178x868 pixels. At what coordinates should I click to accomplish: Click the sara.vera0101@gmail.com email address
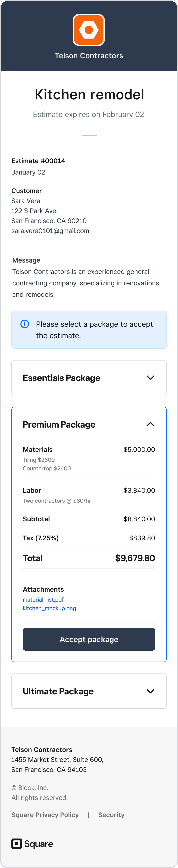(50, 231)
